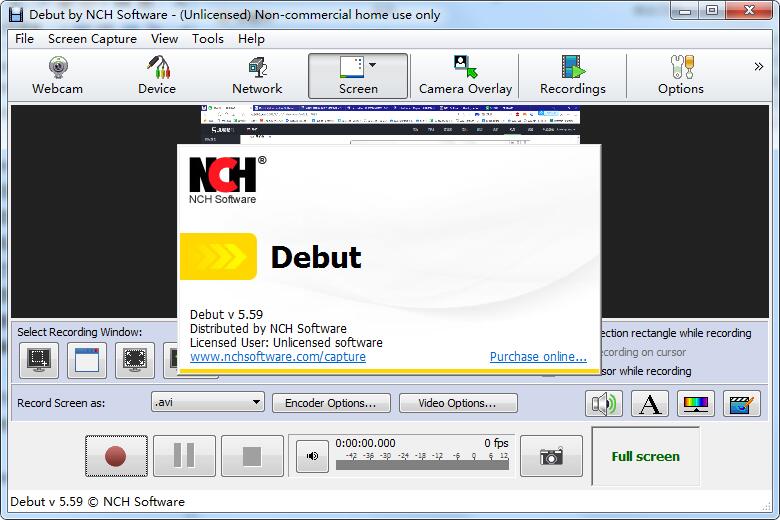Screen dimensions: 780x520
Task: Click the Video Options button
Action: (x=458, y=403)
